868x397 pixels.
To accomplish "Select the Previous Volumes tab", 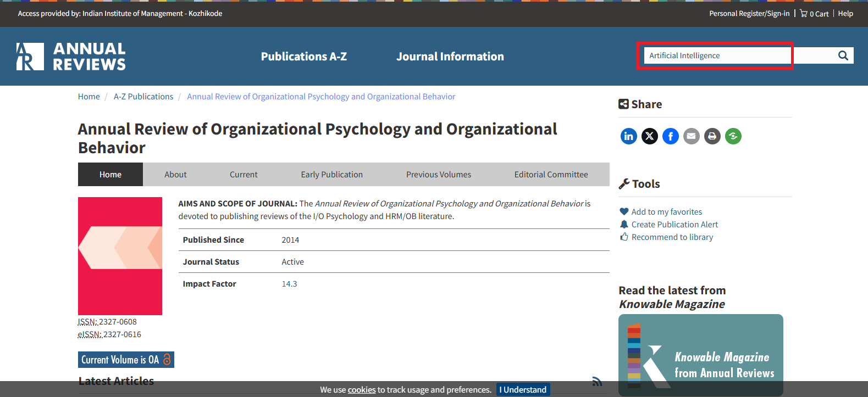I will pyautogui.click(x=438, y=175).
